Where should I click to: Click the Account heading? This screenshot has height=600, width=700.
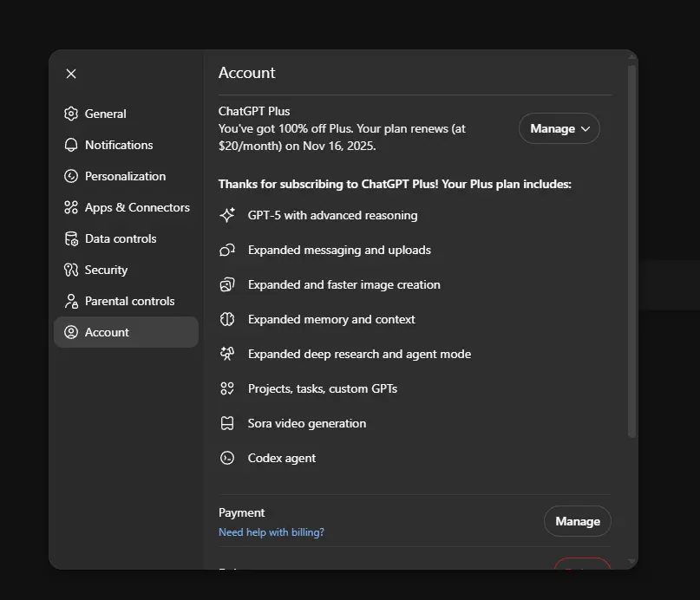pos(247,73)
